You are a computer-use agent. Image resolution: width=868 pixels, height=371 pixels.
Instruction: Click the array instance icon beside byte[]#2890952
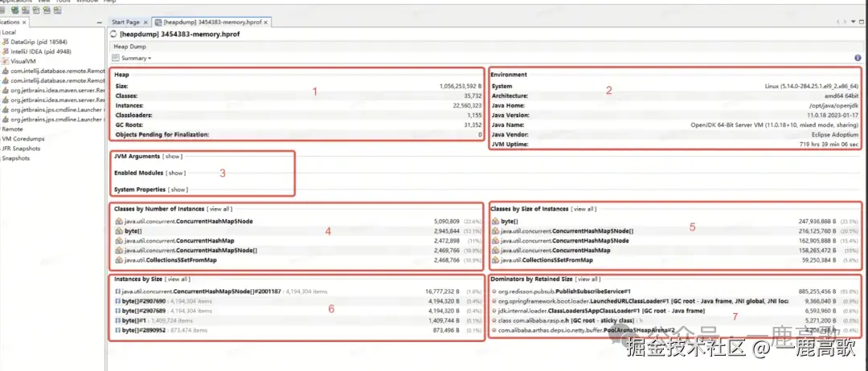click(118, 330)
